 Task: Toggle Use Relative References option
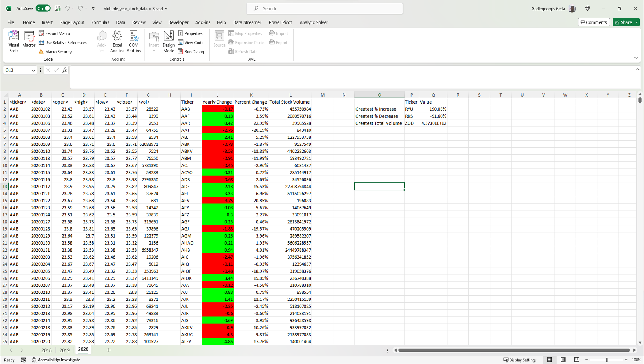pyautogui.click(x=62, y=43)
